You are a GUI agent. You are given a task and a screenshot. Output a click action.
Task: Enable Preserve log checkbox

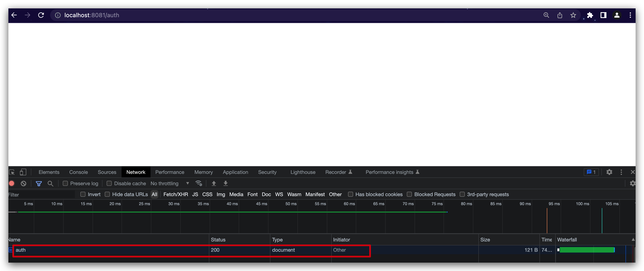point(65,184)
